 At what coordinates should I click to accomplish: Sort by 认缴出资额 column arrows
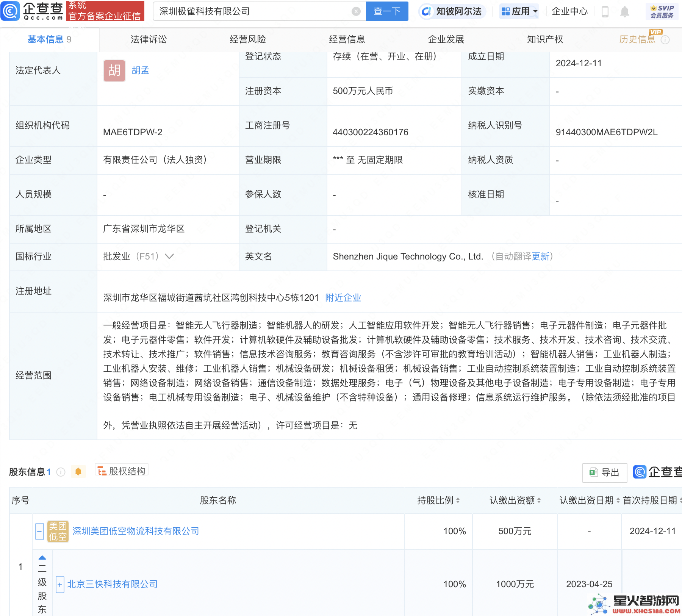point(539,500)
